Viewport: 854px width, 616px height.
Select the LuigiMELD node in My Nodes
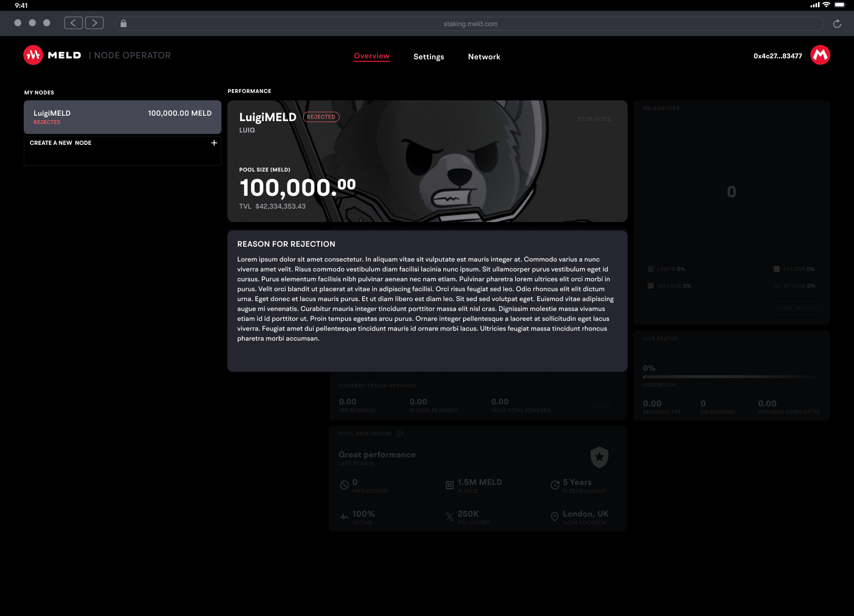coord(122,117)
